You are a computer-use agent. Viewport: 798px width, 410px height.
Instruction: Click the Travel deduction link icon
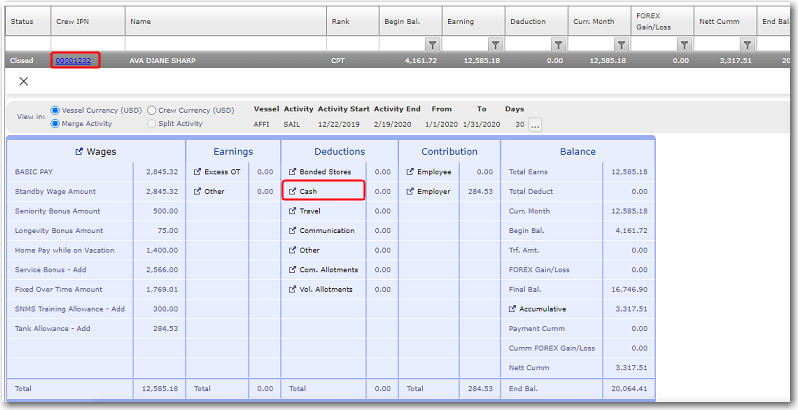[x=293, y=211]
